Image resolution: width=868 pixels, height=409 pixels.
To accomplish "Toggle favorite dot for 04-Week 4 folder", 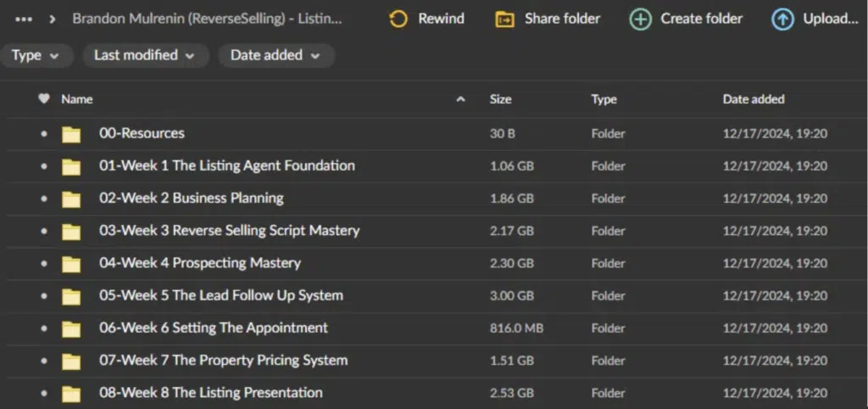I will tap(44, 263).
